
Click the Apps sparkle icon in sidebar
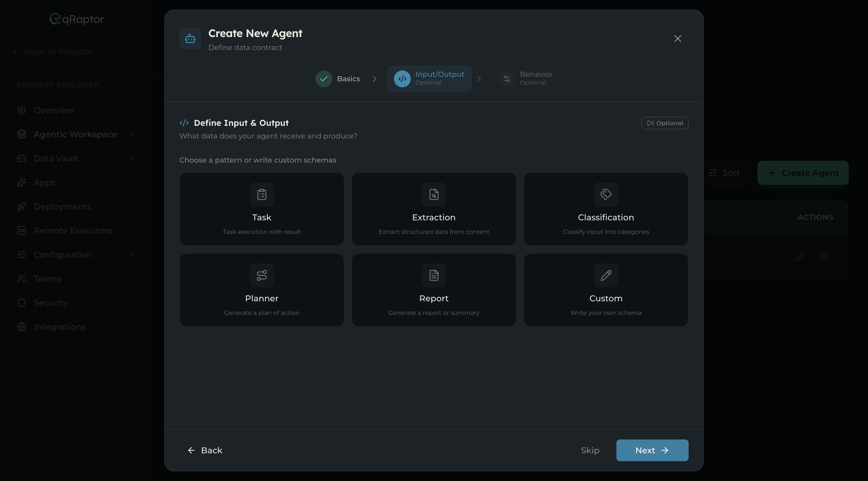(x=22, y=182)
